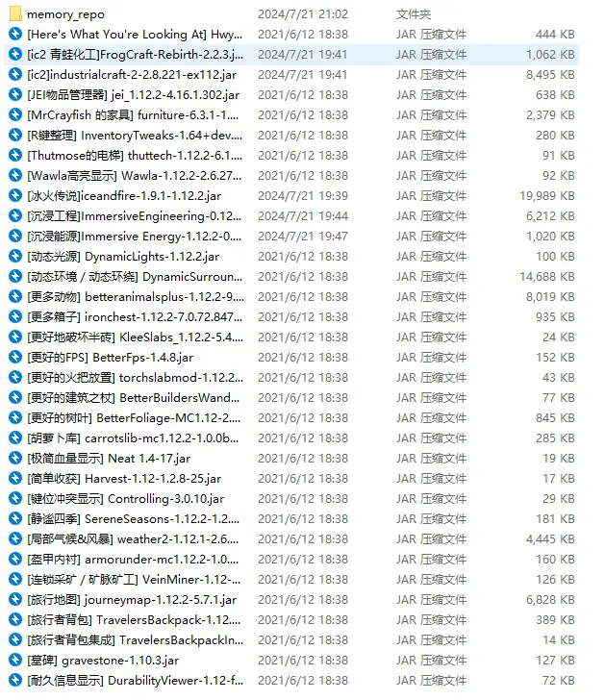Click the memory_repo folder icon
Image resolution: width=605 pixels, height=700 pixels.
[14, 14]
